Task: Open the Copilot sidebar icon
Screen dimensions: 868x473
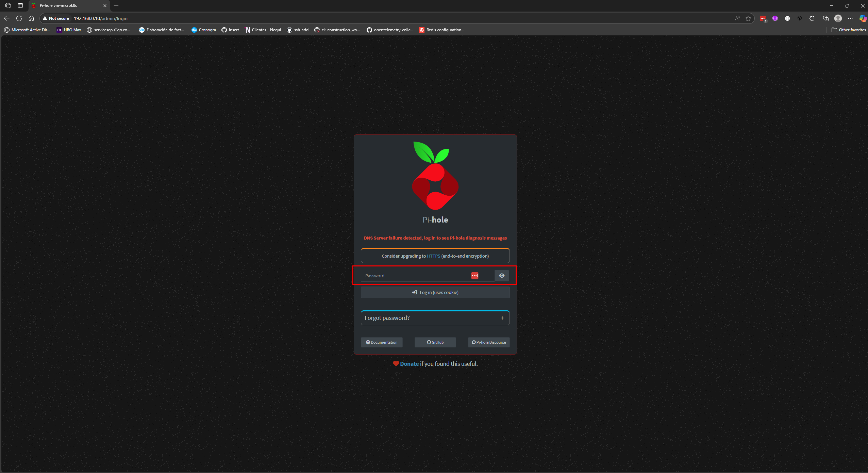Action: 863,18
